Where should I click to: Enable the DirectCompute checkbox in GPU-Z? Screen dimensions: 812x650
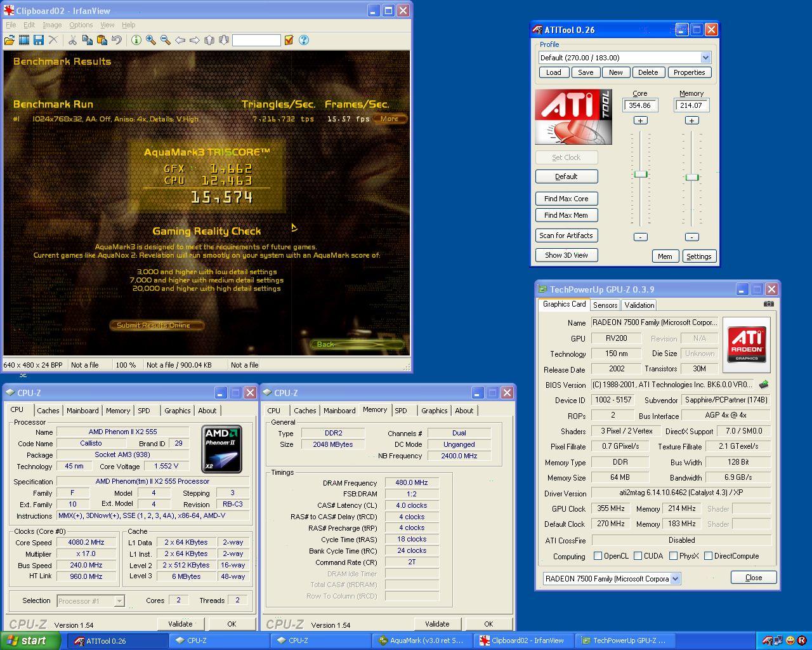tap(708, 556)
